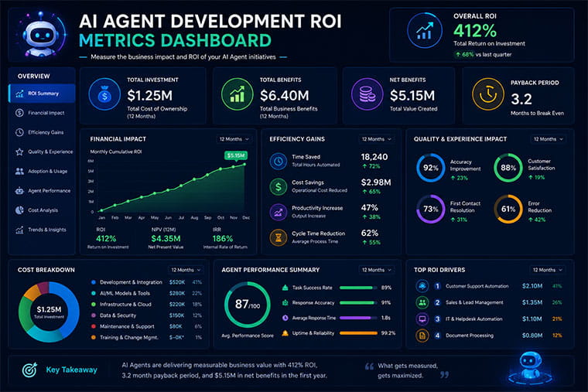Click the IT & Helpdesk Automation monitor icon
Viewport: 588px width, 392px height.
pos(422,319)
